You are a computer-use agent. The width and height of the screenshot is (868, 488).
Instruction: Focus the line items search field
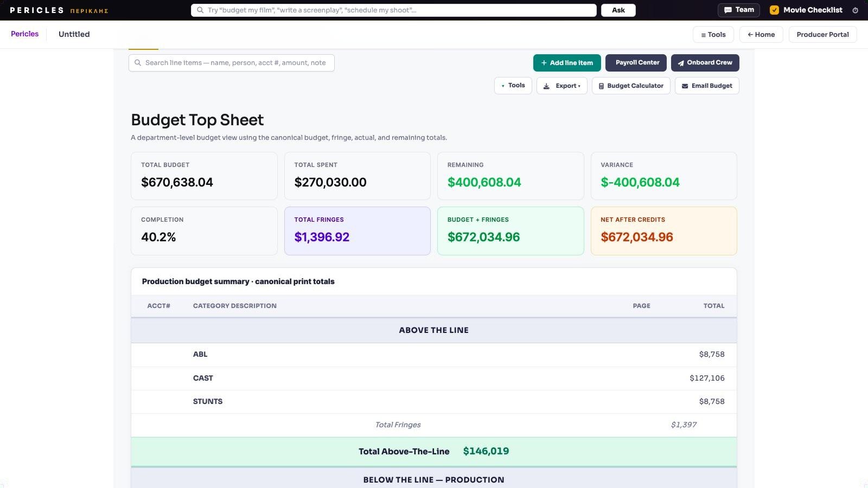pos(232,63)
